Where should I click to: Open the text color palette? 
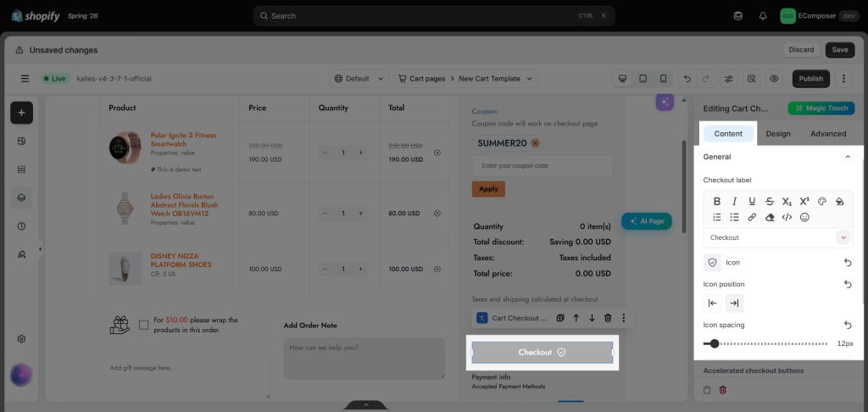click(822, 201)
